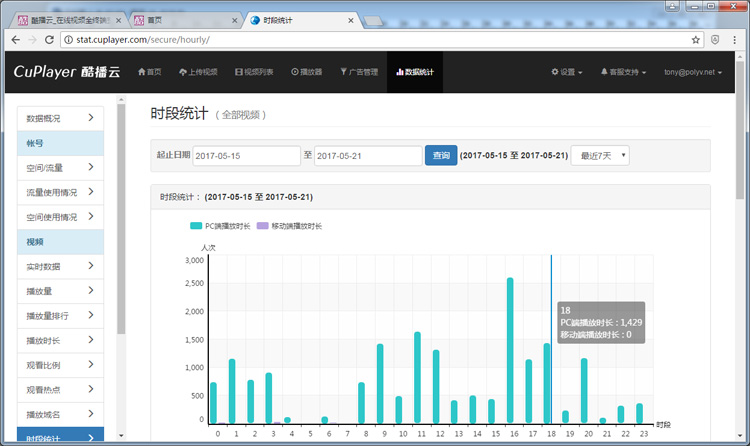The width and height of the screenshot is (750, 446).
Task: Open 播放量排行 in the sidebar
Action: pos(61,316)
